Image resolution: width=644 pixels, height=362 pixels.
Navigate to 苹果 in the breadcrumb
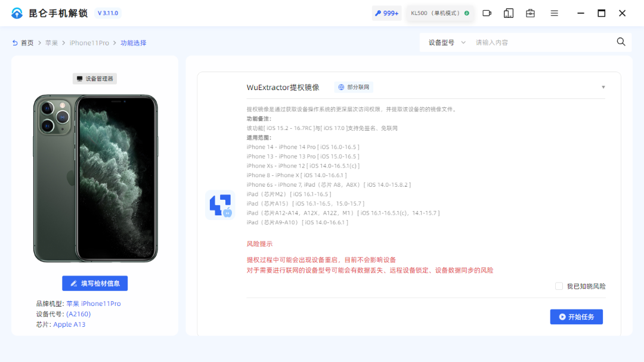coord(51,43)
